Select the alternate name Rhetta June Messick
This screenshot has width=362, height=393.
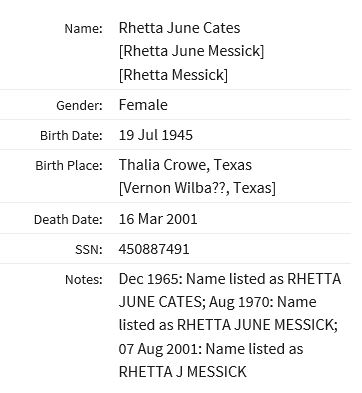click(x=191, y=51)
